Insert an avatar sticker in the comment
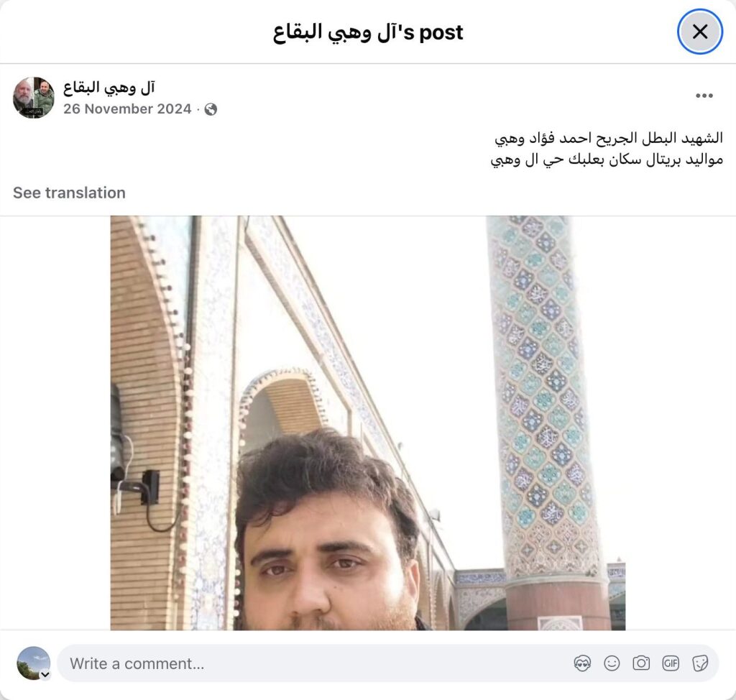 (582, 663)
